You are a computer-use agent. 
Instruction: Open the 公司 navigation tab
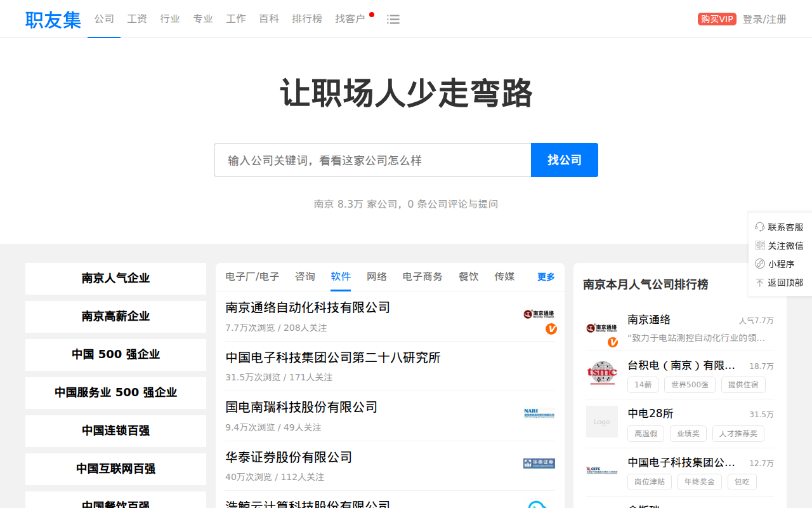pos(104,19)
